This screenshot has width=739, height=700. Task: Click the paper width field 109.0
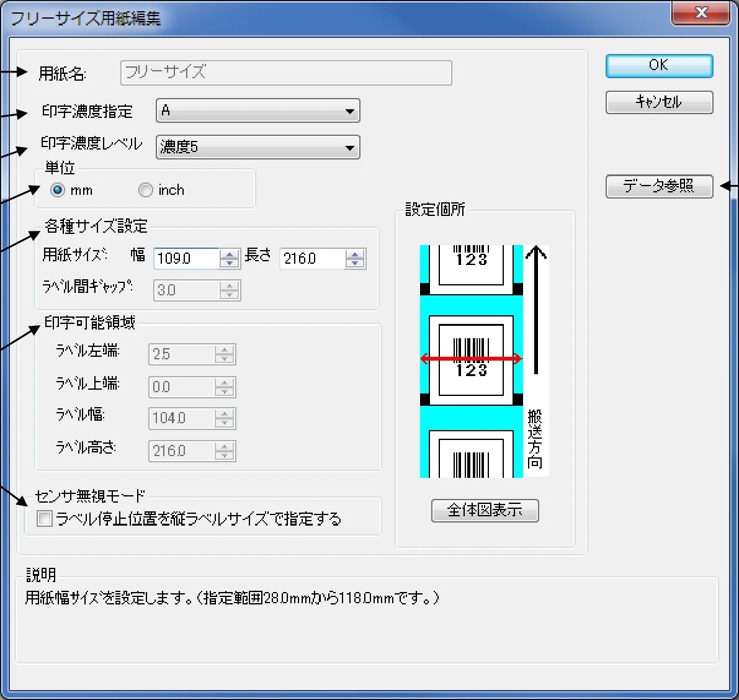coord(187,258)
